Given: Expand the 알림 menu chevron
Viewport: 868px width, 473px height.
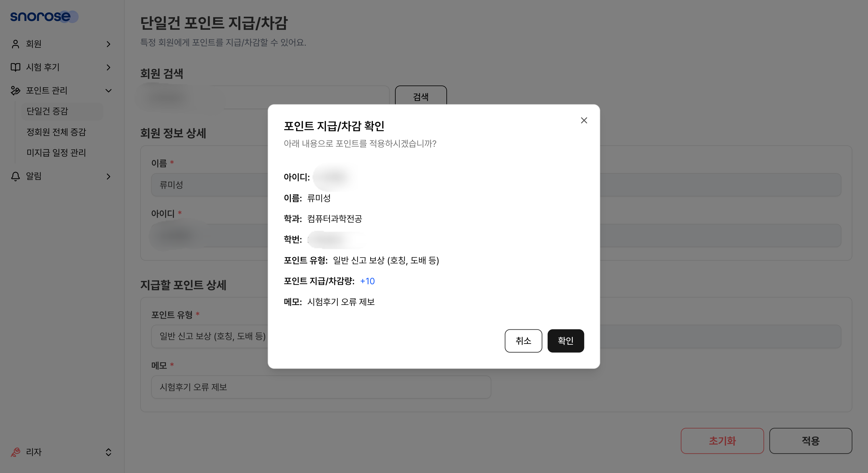Looking at the screenshot, I should [108, 176].
